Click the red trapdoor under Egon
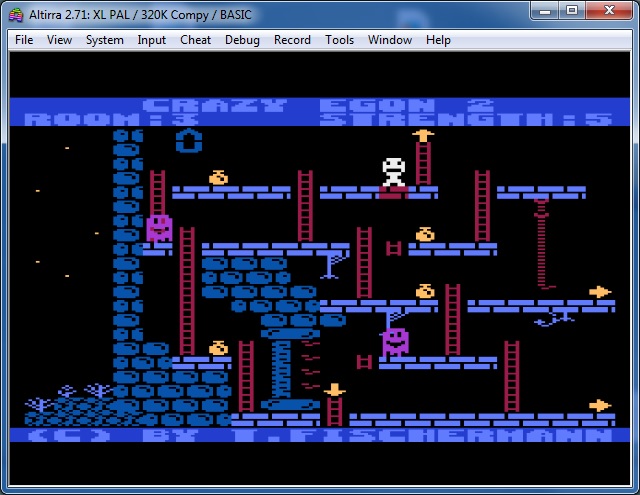 (394, 193)
